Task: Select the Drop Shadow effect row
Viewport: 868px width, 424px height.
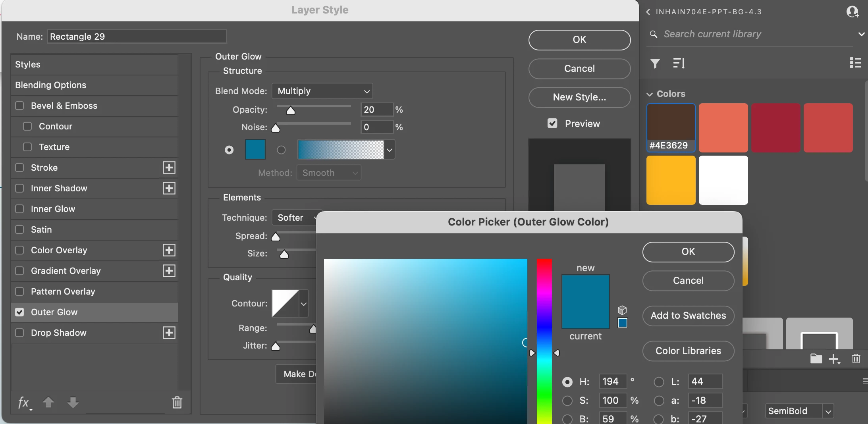Action: click(x=95, y=333)
